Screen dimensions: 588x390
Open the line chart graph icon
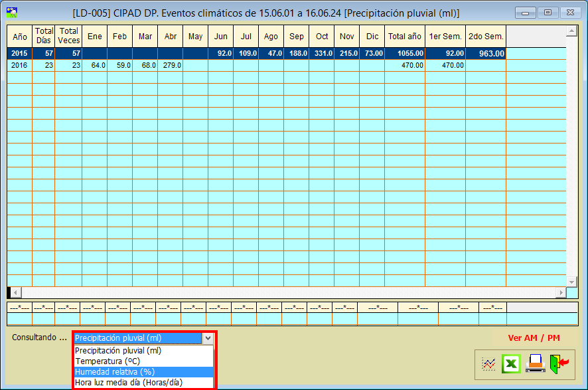point(488,363)
